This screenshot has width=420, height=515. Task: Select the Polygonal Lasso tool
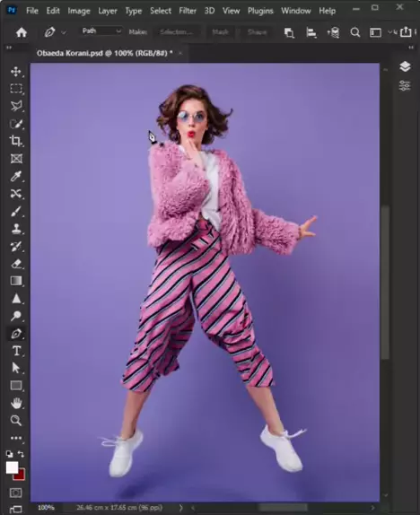pos(16,106)
